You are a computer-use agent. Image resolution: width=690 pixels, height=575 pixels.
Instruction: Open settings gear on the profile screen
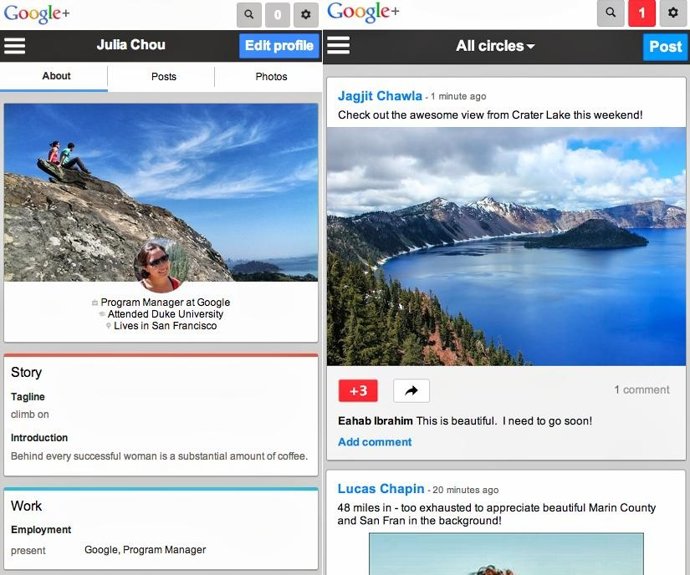click(x=306, y=15)
